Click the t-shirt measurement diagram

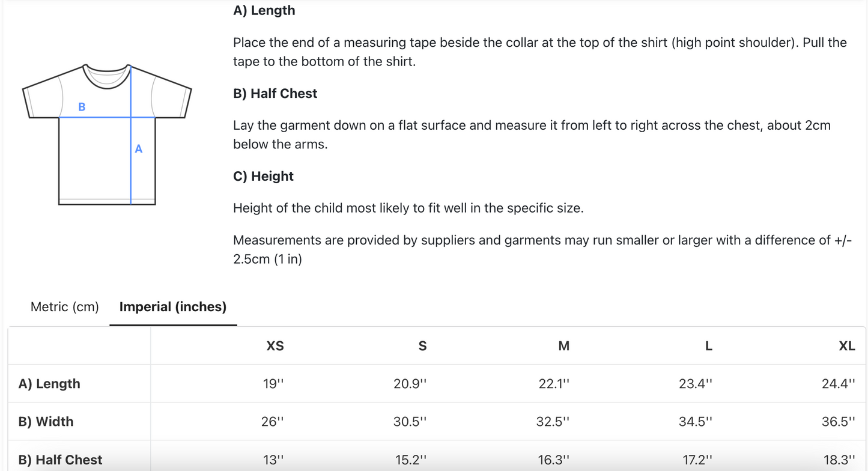pos(107,135)
